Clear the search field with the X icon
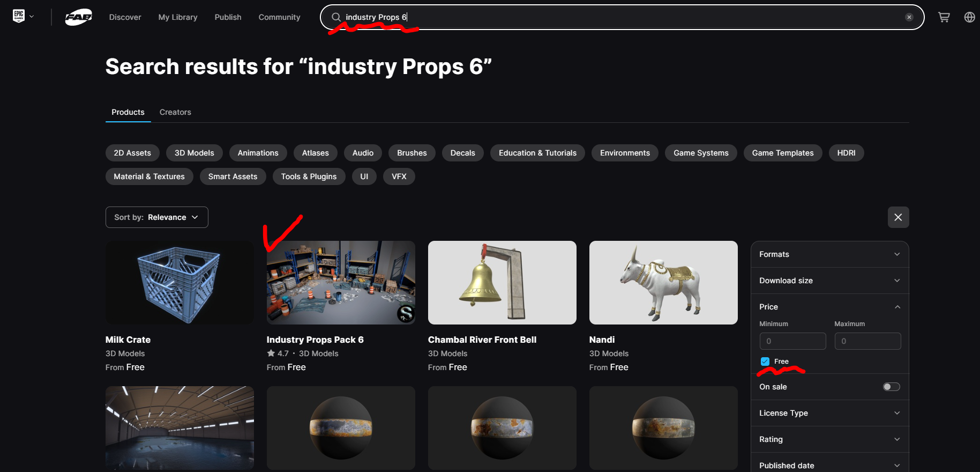 [x=909, y=17]
